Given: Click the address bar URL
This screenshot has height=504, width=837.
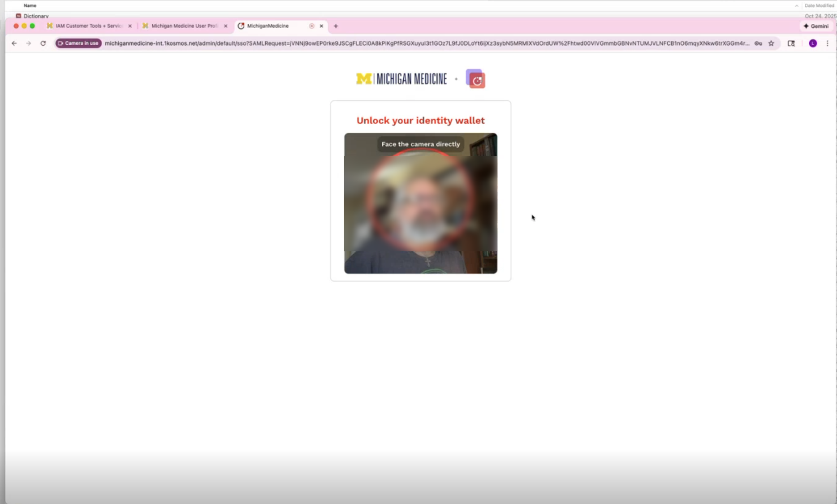Looking at the screenshot, I should coord(426,43).
